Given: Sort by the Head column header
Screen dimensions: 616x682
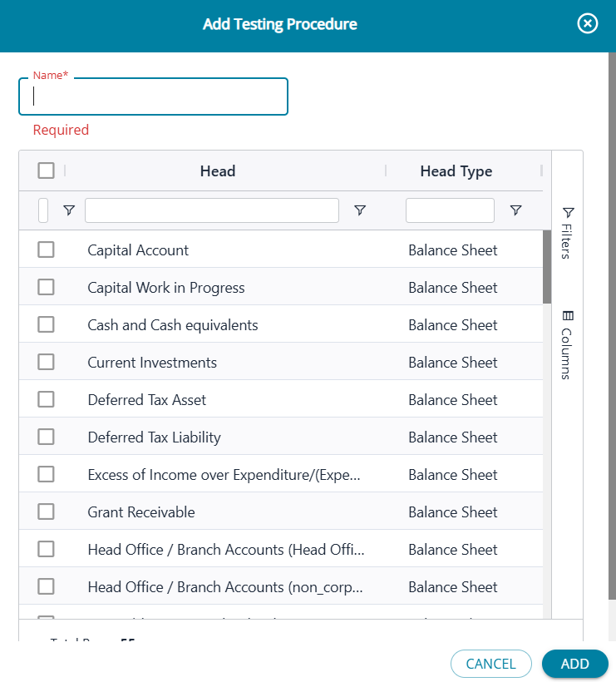Looking at the screenshot, I should (x=218, y=171).
